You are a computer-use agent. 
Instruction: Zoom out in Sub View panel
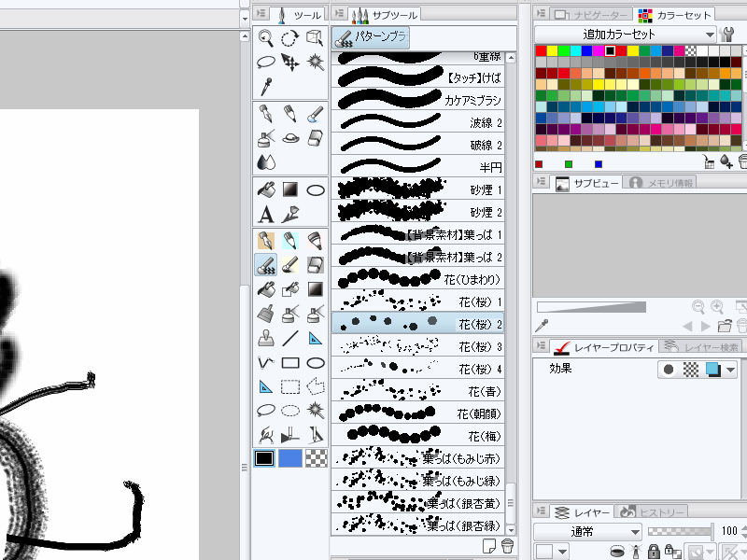(x=698, y=307)
